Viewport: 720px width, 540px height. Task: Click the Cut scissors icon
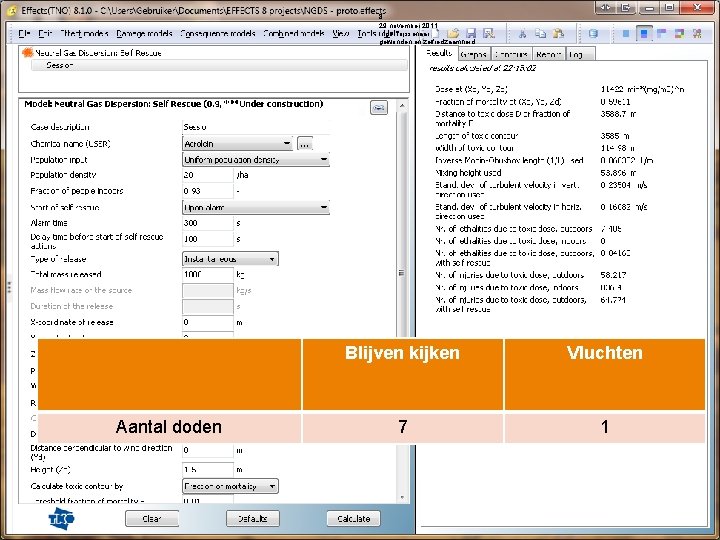[x=522, y=34]
